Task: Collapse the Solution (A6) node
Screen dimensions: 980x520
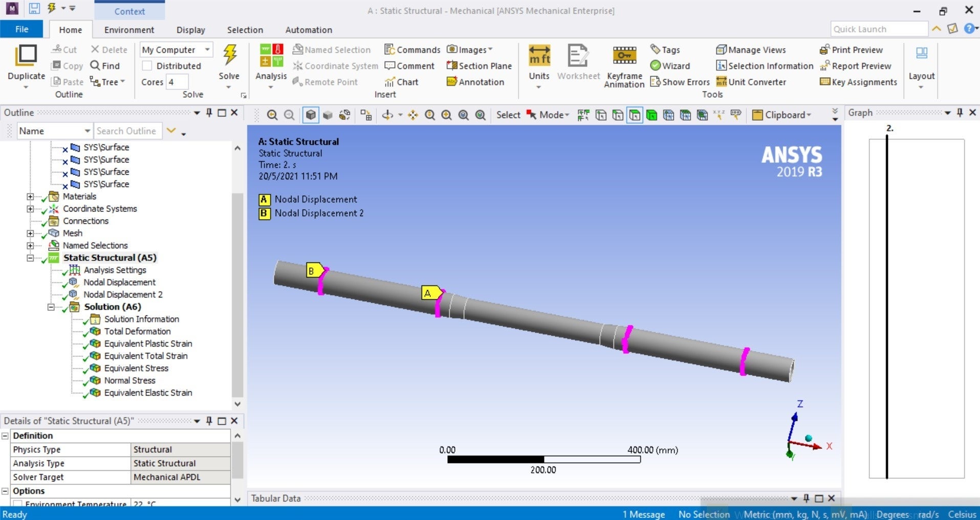Action: [x=51, y=307]
